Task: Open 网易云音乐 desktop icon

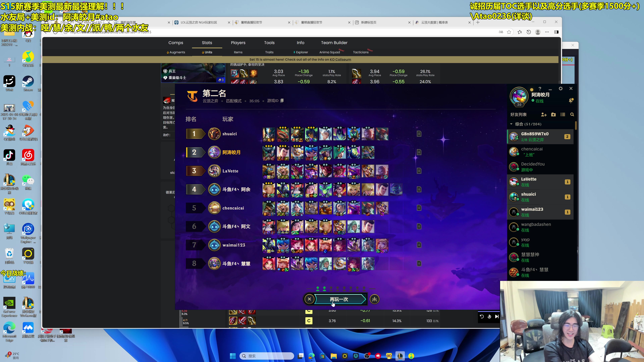Action: 28,157
